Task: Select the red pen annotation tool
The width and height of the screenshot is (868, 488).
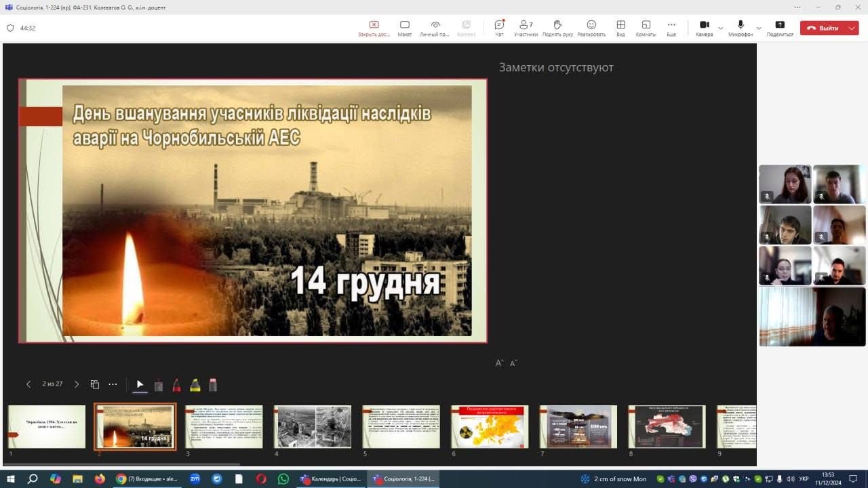Action: (x=176, y=385)
